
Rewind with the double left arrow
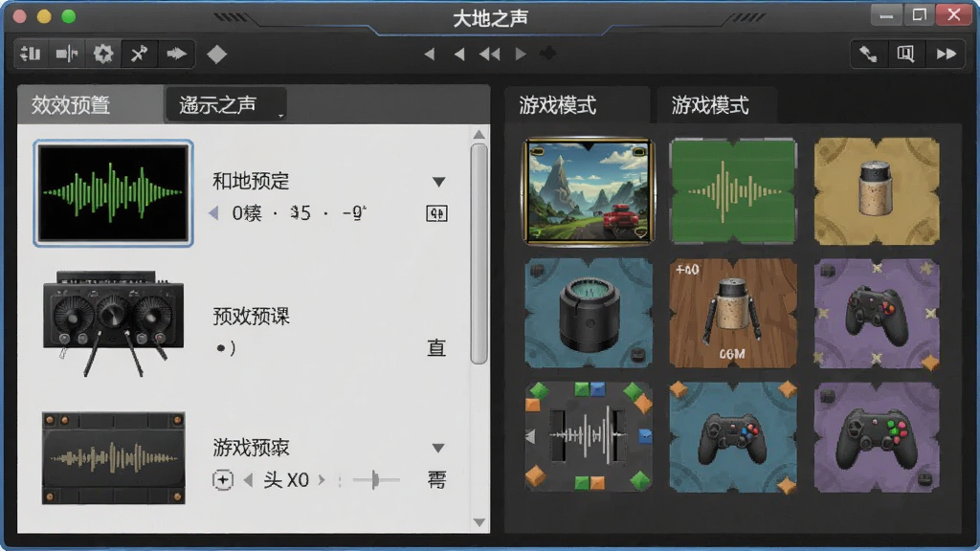point(489,55)
